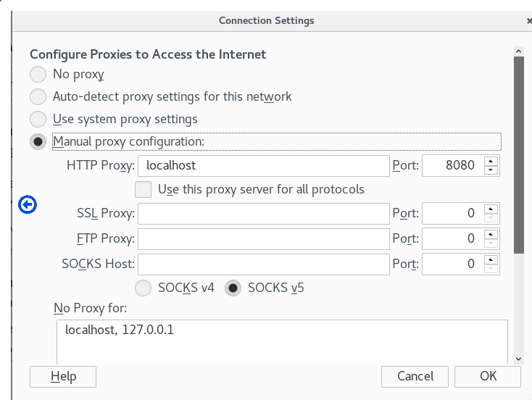This screenshot has height=400, width=532.
Task: Select Use system proxy settings
Action: point(38,119)
